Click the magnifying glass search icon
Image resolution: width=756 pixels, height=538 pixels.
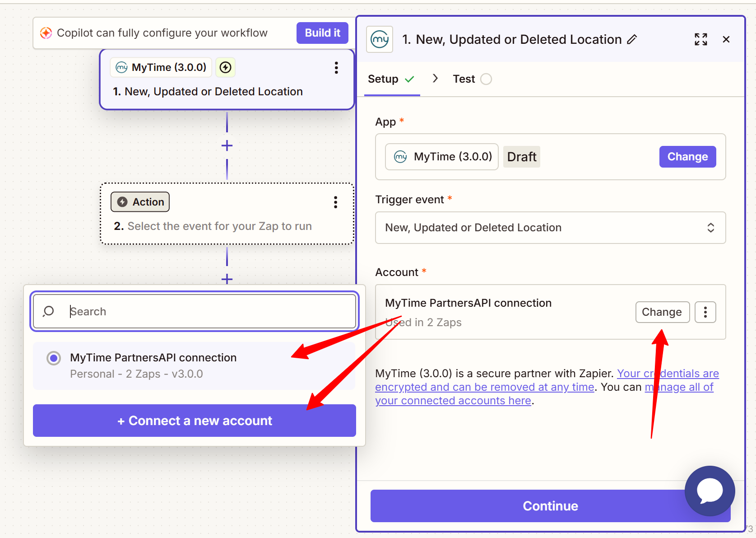point(48,311)
